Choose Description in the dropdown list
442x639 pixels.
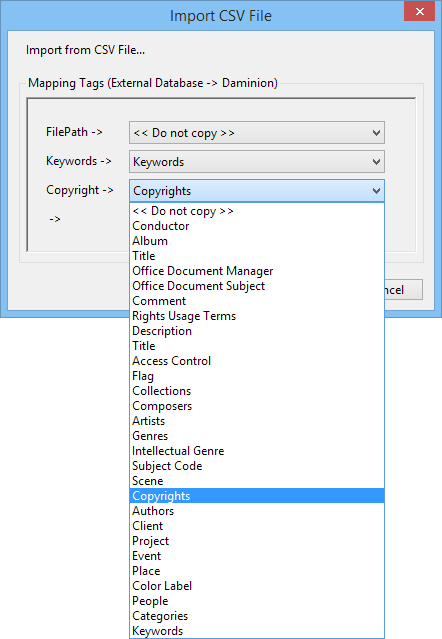(257, 331)
